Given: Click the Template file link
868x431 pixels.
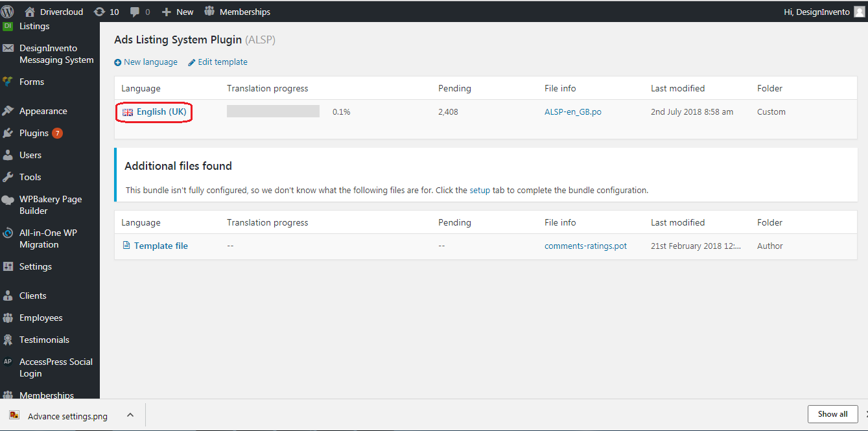Looking at the screenshot, I should tap(161, 246).
